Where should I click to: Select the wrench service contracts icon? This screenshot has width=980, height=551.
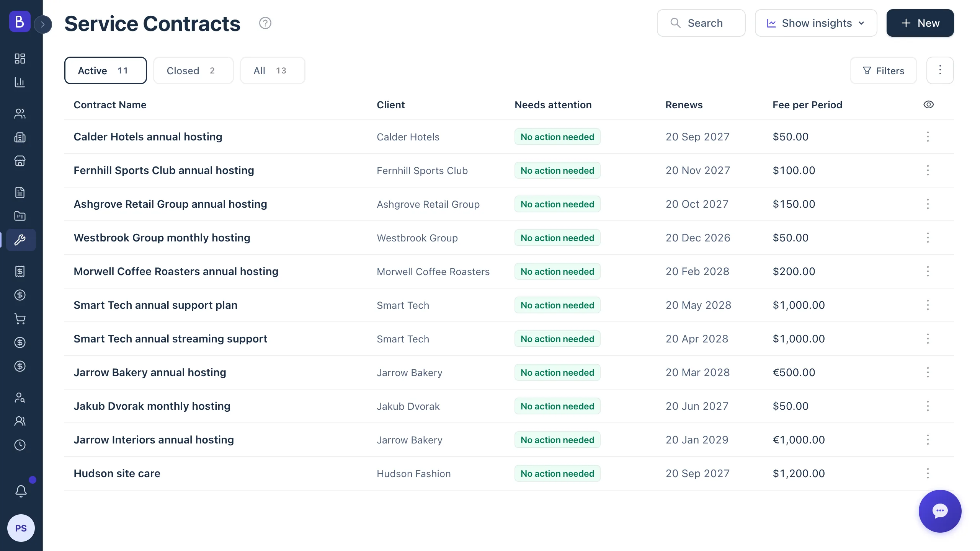click(x=21, y=240)
